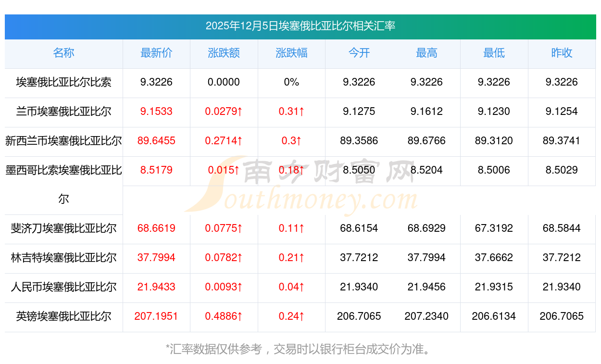Screen dimensions: 601x364
Task: Select the 0.2714↑ change amount cell
Action: click(x=224, y=141)
